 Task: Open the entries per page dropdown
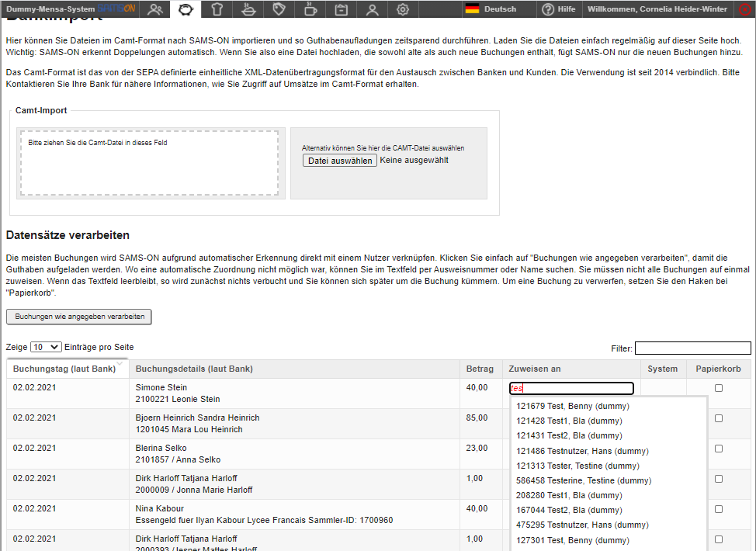(46, 347)
